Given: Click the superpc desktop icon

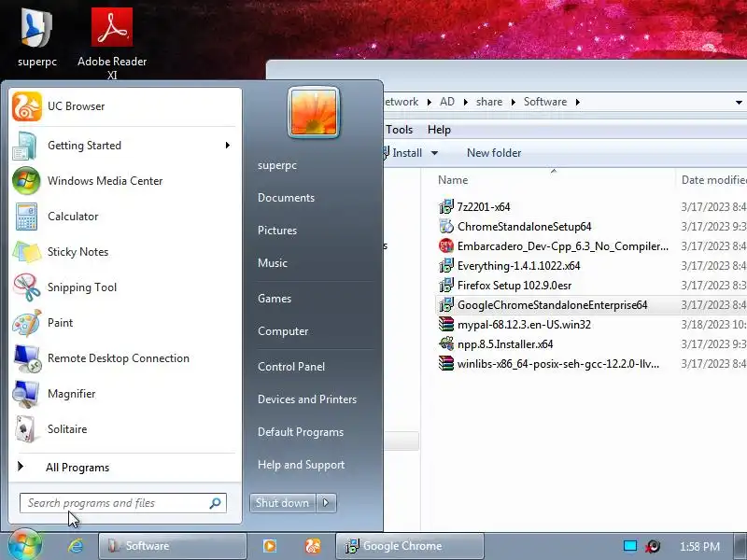Looking at the screenshot, I should tap(36, 36).
